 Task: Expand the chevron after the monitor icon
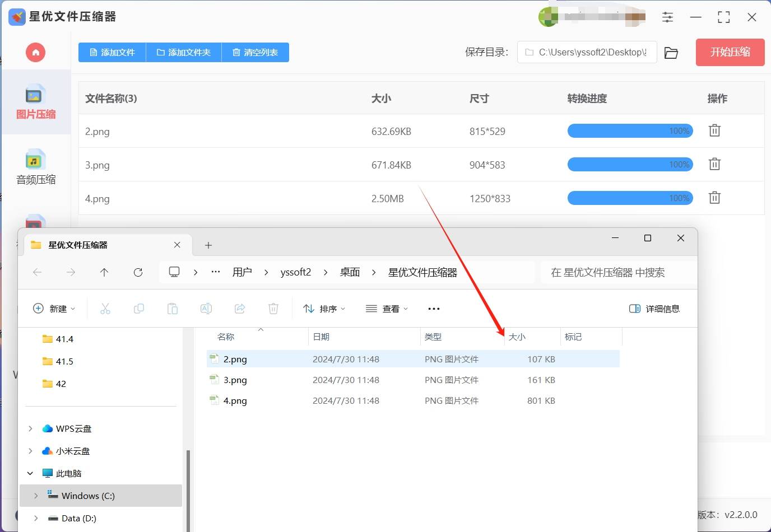pos(196,272)
